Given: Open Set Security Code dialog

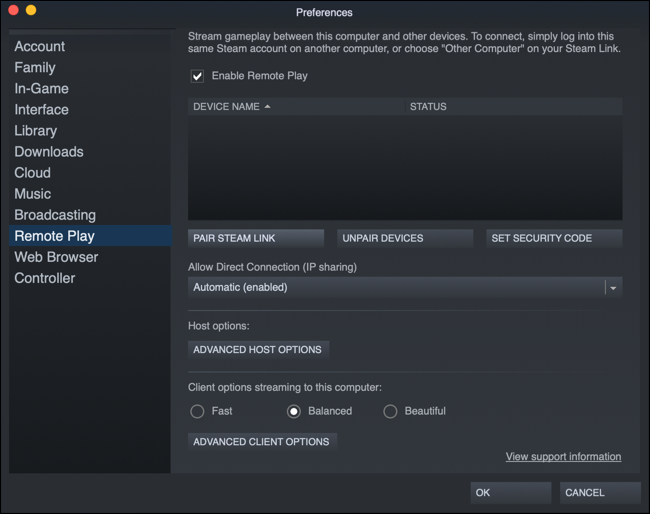Looking at the screenshot, I should (x=554, y=238).
